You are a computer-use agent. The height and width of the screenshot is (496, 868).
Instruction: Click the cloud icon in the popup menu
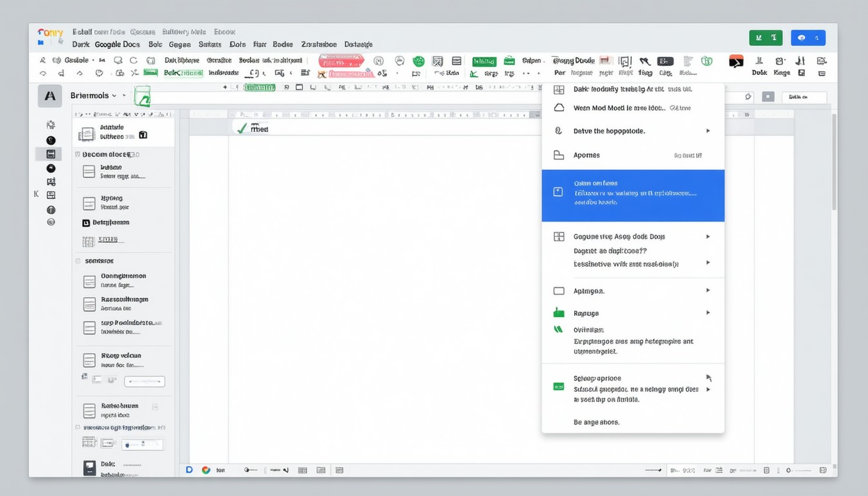[559, 108]
